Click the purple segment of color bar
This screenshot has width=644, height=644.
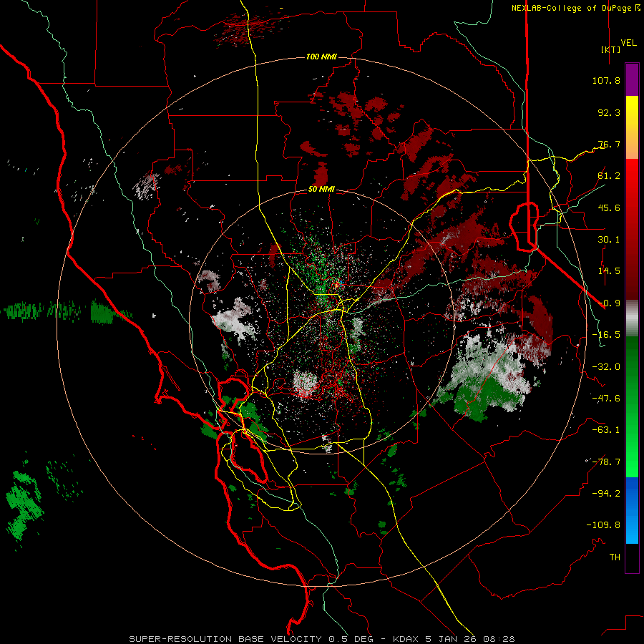pyautogui.click(x=632, y=79)
